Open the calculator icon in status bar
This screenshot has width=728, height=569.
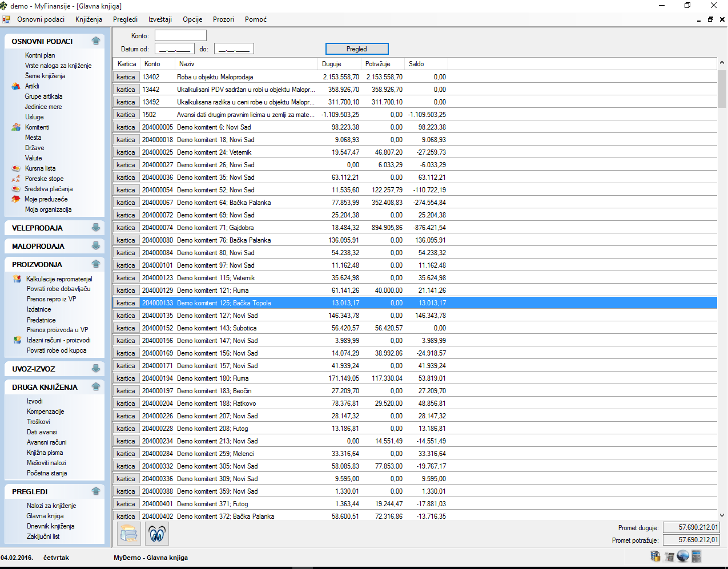[696, 556]
